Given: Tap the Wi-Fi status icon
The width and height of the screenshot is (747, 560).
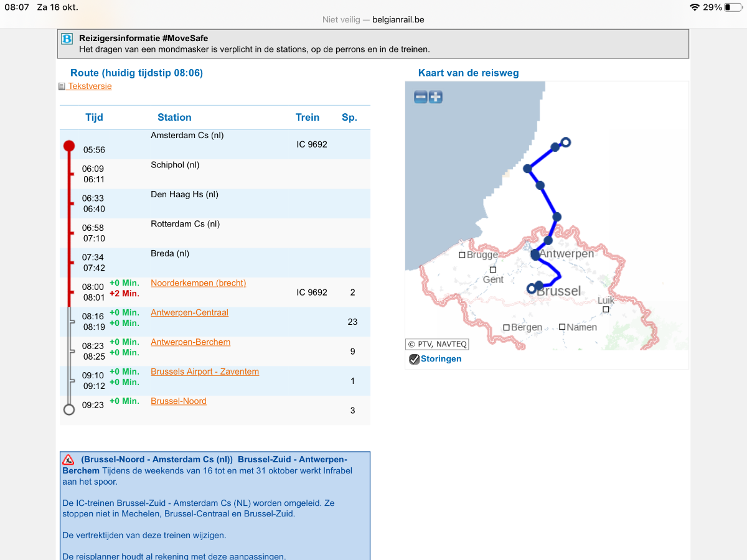Looking at the screenshot, I should tap(694, 7).
